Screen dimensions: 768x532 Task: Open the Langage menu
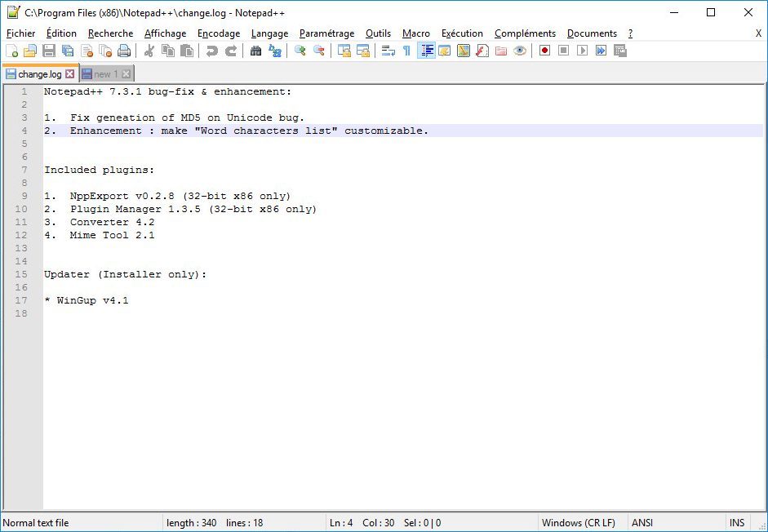[269, 33]
